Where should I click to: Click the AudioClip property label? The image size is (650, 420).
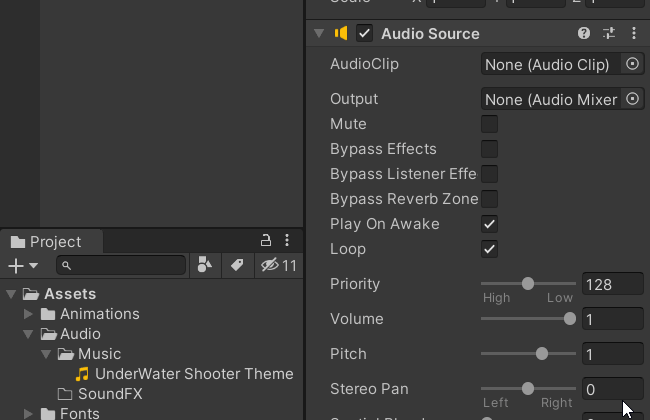[364, 64]
